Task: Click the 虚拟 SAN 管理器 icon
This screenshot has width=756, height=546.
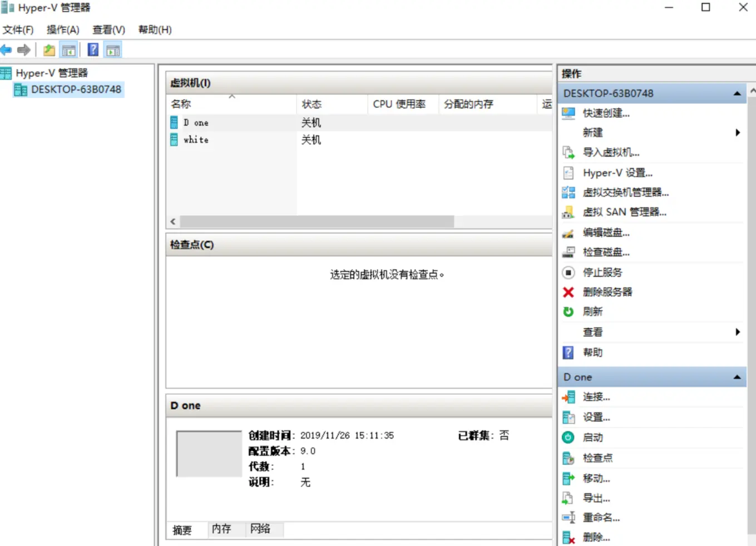Action: 569,212
